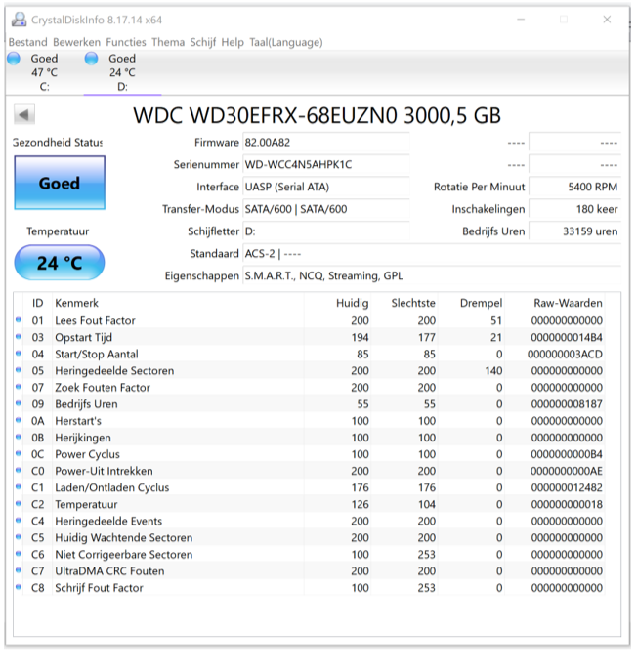Click status dot for Zoek Fouten Factor row
Image resolution: width=637 pixels, height=672 pixels.
coord(19,387)
